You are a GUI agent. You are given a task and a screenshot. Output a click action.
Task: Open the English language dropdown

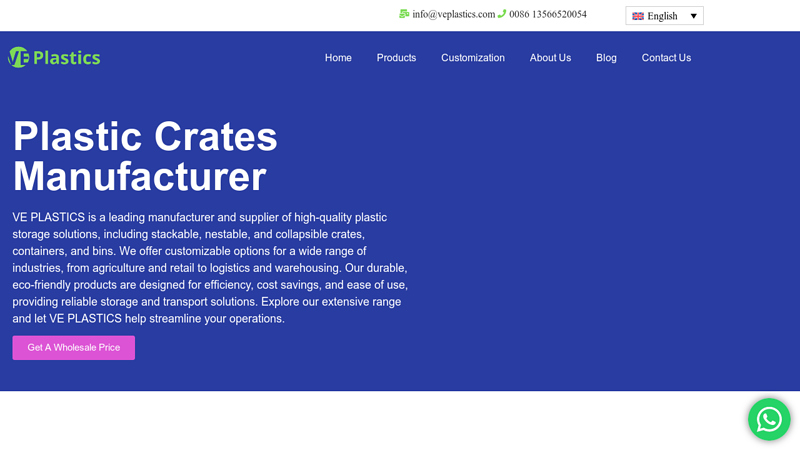[x=664, y=16]
